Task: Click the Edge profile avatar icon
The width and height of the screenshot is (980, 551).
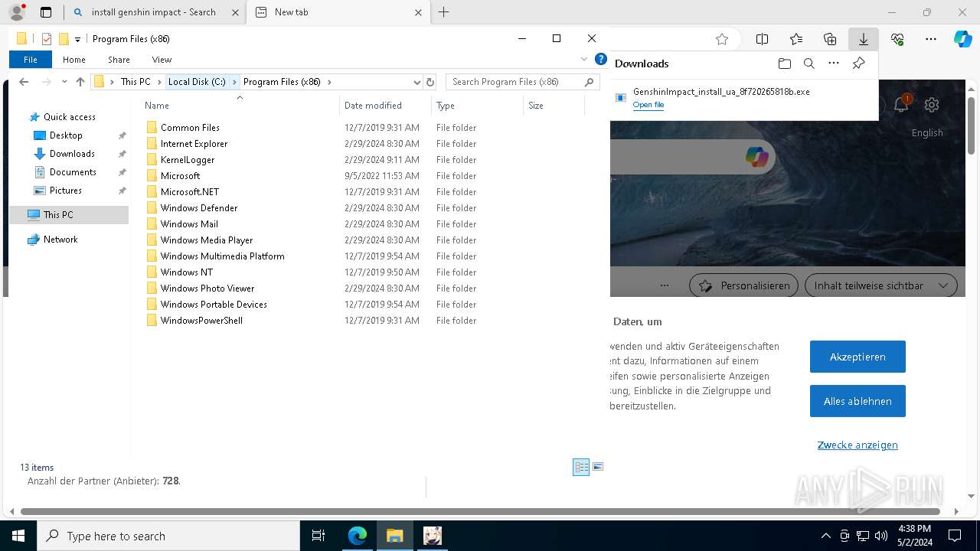Action: point(17,12)
